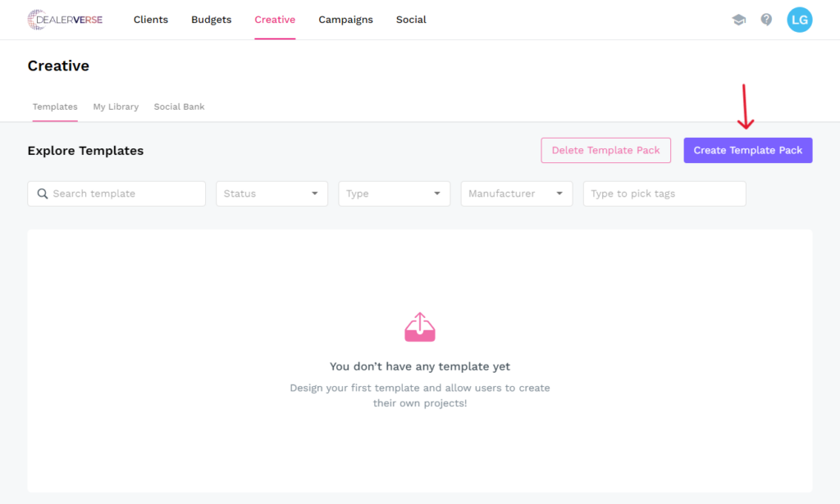Image resolution: width=840 pixels, height=504 pixels.
Task: Click the help question mark icon
Action: click(766, 20)
